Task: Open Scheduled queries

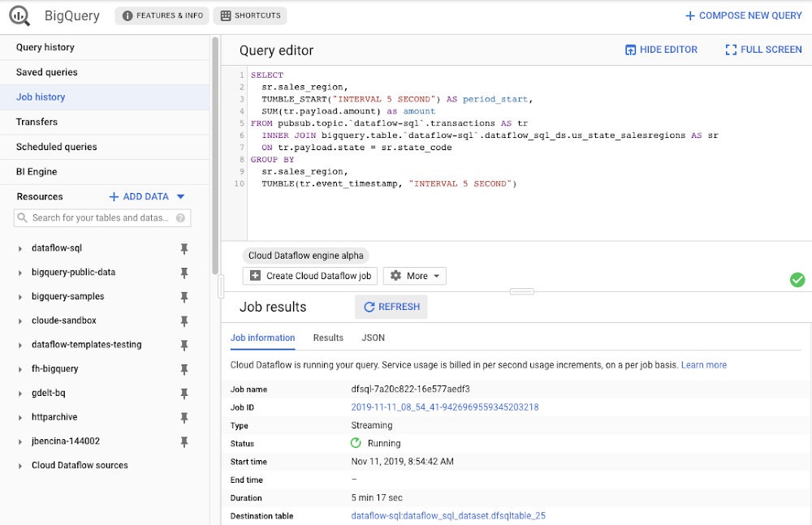Action: (x=105, y=147)
